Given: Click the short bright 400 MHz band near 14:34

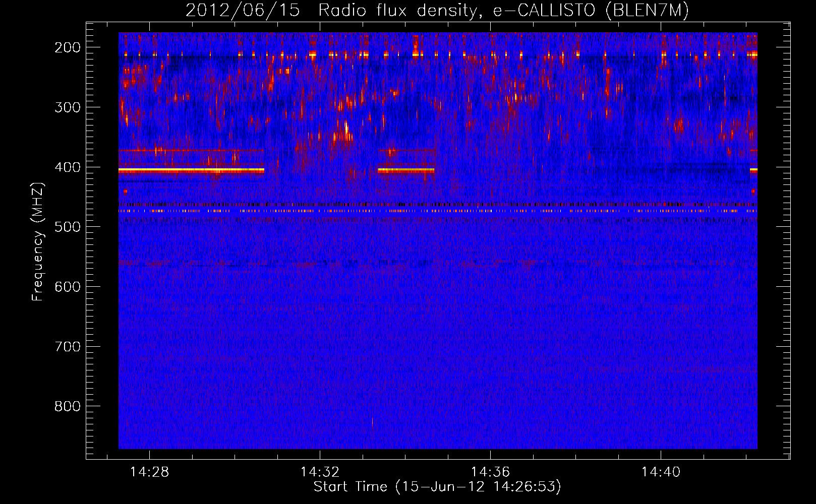Looking at the screenshot, I should [406, 170].
